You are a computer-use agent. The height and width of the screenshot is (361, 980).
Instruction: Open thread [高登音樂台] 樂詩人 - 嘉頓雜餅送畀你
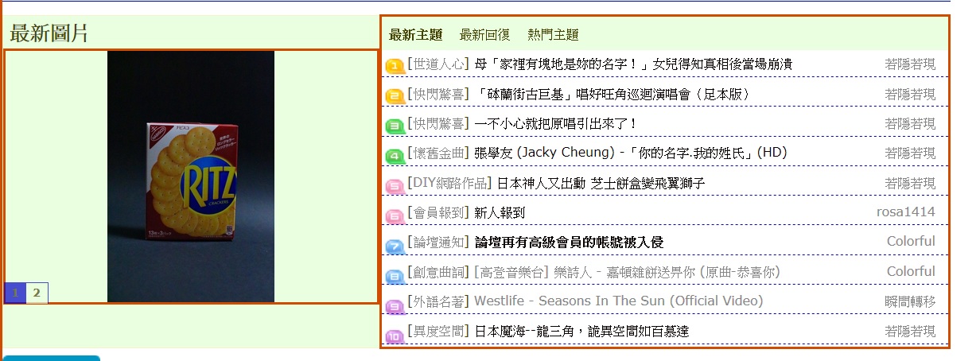pyautogui.click(x=627, y=272)
